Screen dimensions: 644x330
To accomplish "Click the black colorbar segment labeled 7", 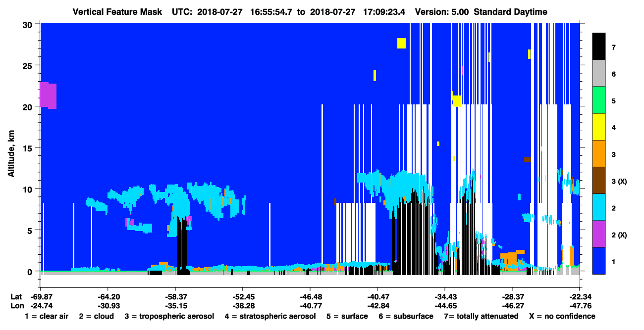I will [599, 47].
